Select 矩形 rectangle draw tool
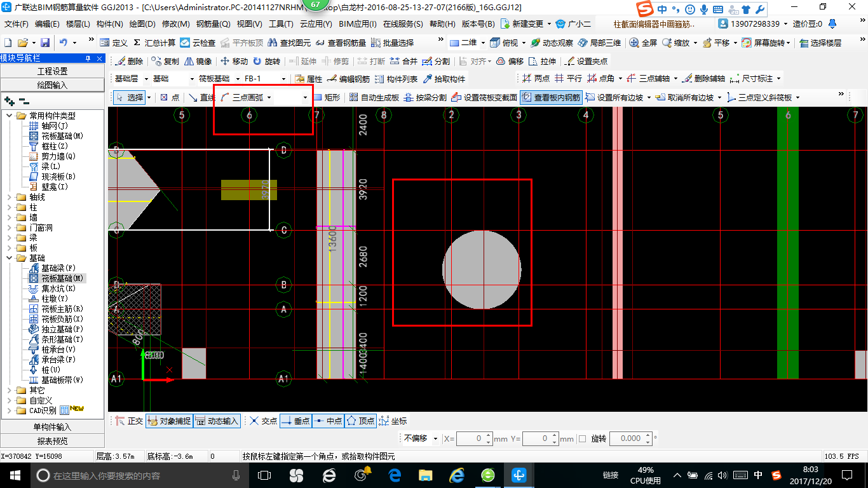The width and height of the screenshot is (868, 488). [x=327, y=97]
